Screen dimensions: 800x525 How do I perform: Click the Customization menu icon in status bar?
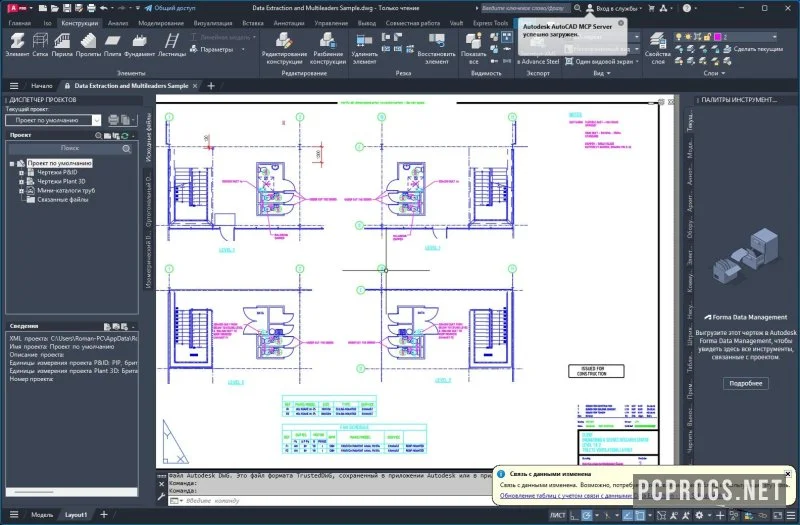[x=791, y=515]
